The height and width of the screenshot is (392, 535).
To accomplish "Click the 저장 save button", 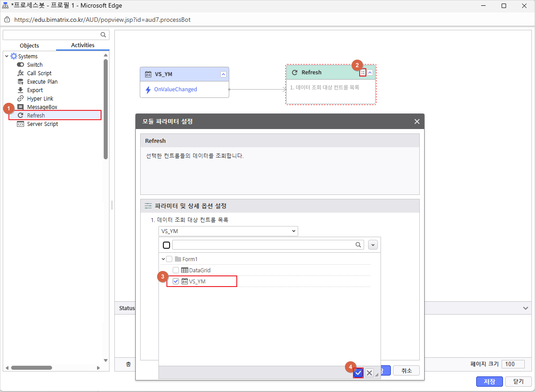I will coord(490,381).
